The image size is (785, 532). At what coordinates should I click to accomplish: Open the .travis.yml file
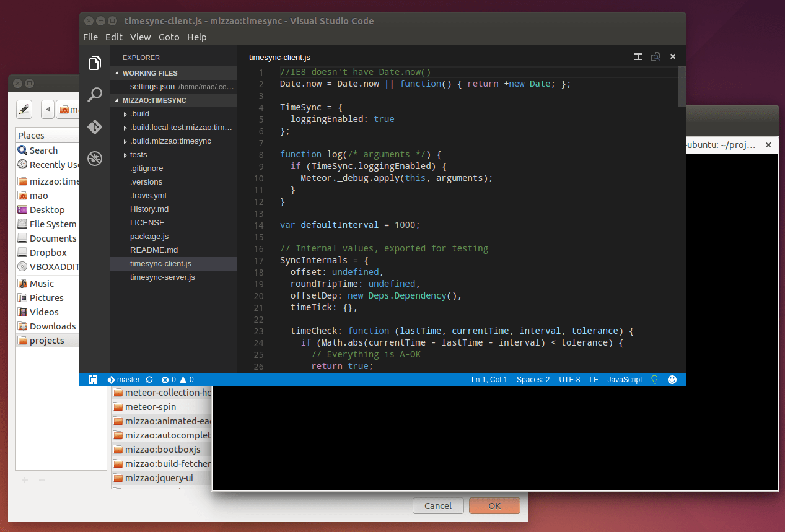(173, 196)
